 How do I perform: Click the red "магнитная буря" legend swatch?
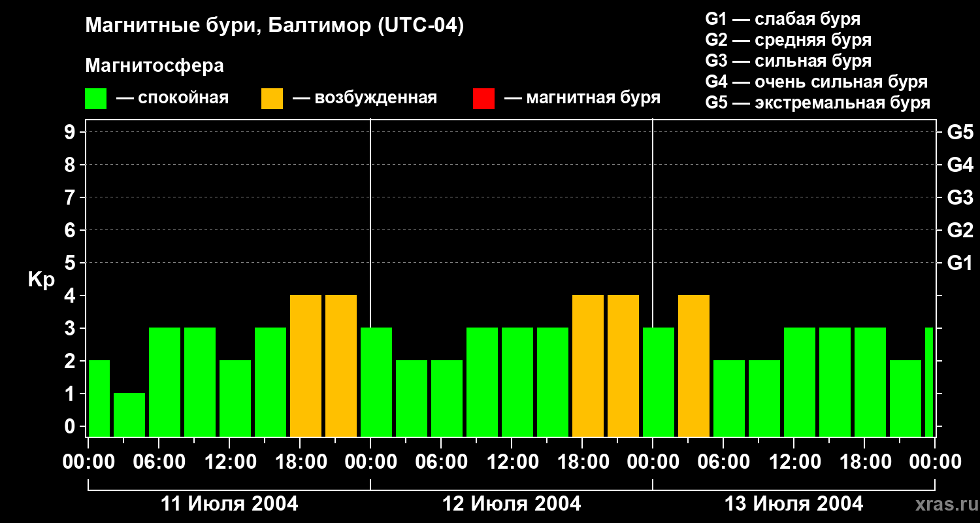[x=483, y=99]
